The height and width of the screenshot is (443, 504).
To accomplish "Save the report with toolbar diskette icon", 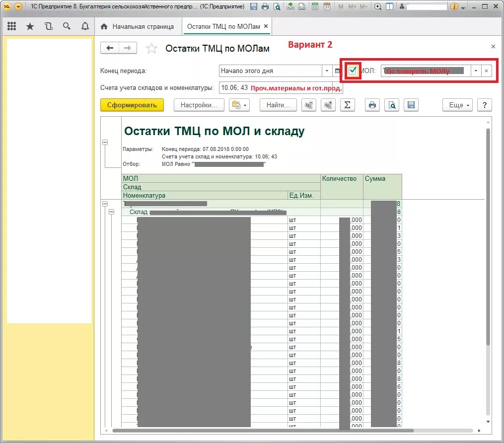I will [x=411, y=105].
